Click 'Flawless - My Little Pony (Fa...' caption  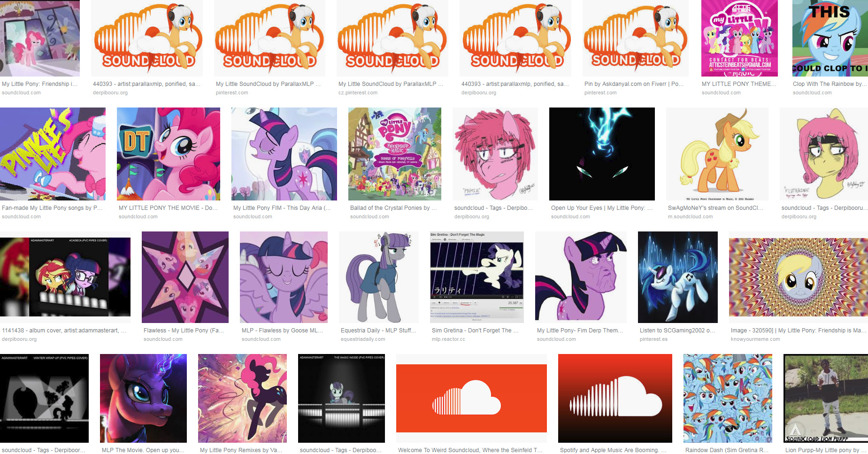click(184, 331)
